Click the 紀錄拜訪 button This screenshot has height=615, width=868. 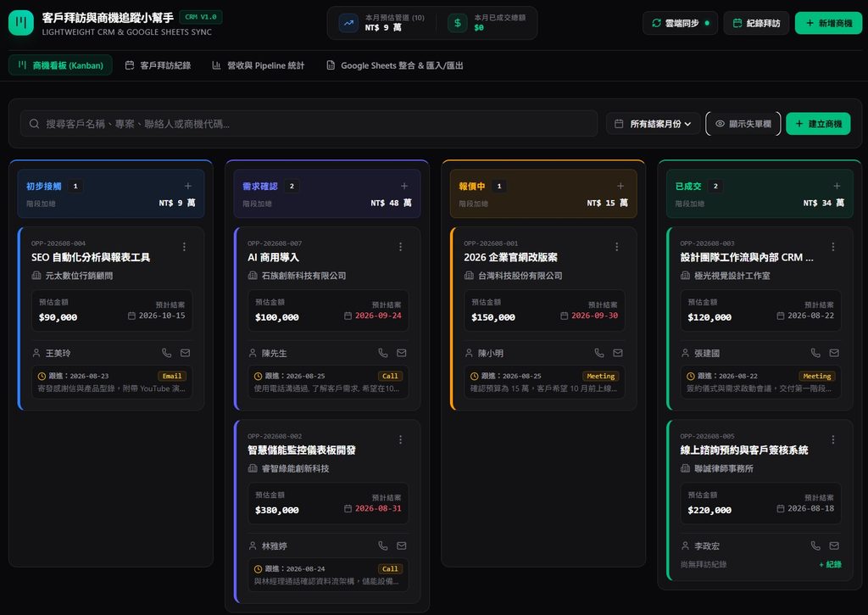point(756,23)
